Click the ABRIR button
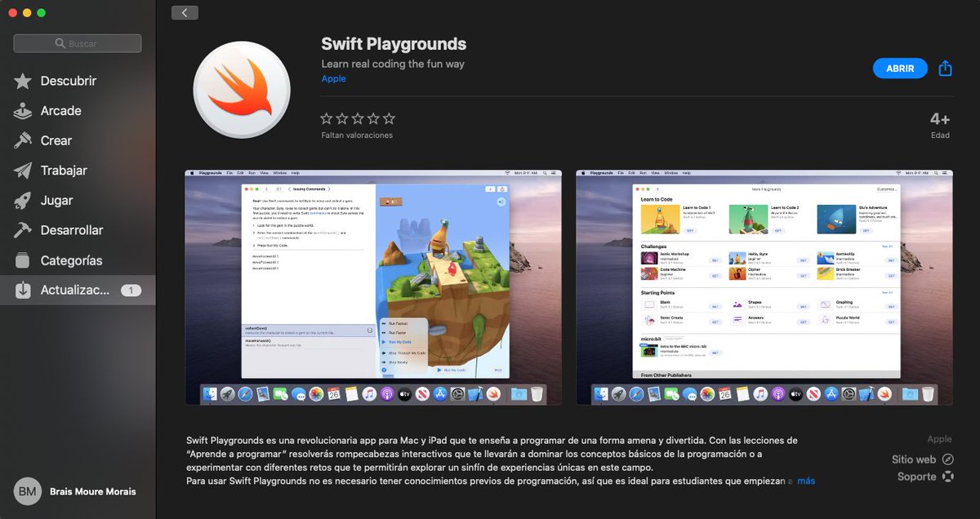The width and height of the screenshot is (980, 519). click(x=900, y=69)
